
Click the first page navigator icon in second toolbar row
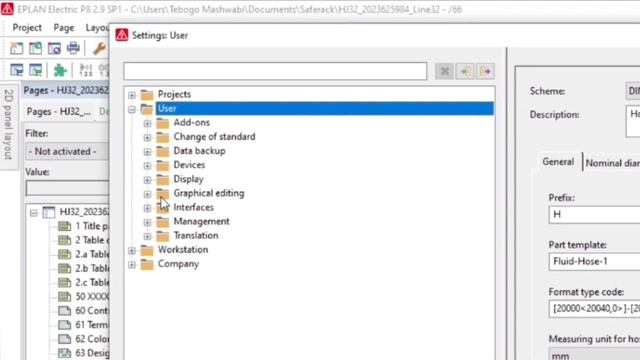[16, 70]
